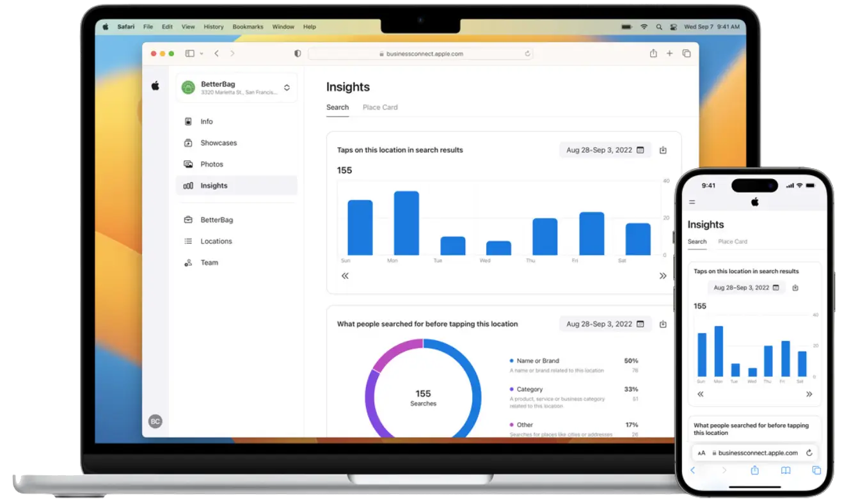This screenshot has width=842, height=504.
Task: Open the date range picker for searches chart
Action: (x=605, y=324)
